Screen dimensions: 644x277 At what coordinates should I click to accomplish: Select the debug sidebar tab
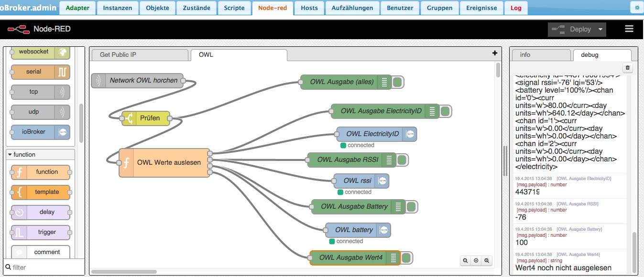[602, 55]
